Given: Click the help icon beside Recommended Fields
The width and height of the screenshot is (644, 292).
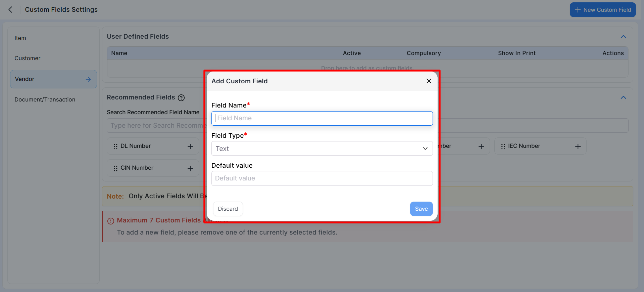Looking at the screenshot, I should 181,98.
